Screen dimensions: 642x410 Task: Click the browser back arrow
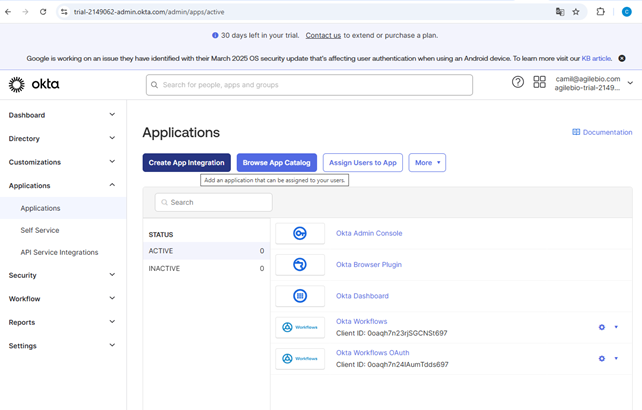click(8, 12)
